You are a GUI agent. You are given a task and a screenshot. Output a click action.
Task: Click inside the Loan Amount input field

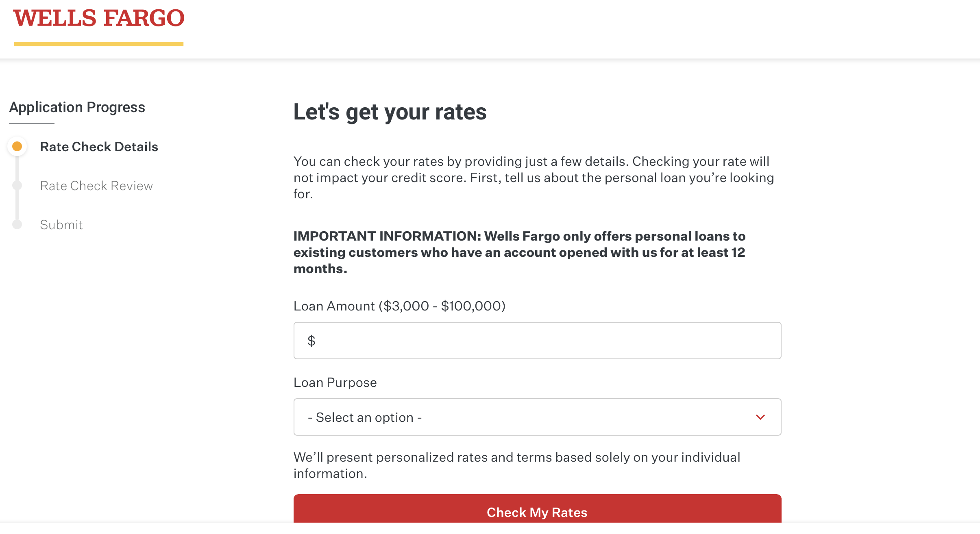(537, 340)
